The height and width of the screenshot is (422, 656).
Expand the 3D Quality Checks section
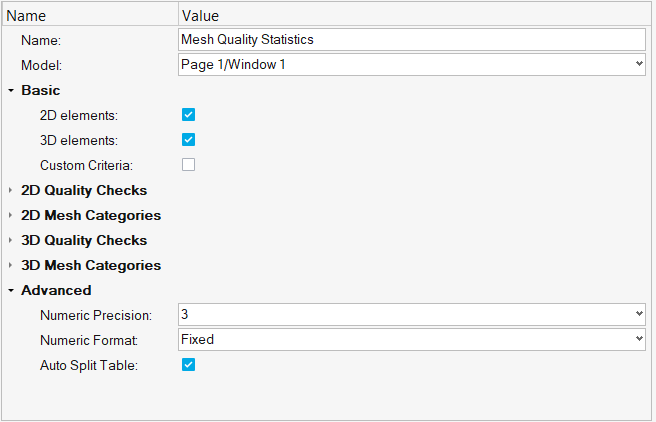tap(11, 240)
